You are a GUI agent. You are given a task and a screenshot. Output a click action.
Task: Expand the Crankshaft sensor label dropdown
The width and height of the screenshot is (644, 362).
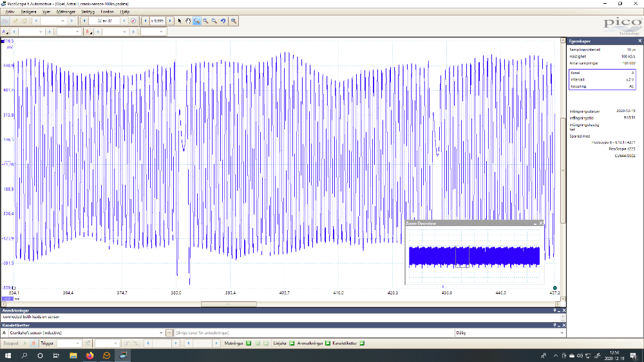click(161, 333)
